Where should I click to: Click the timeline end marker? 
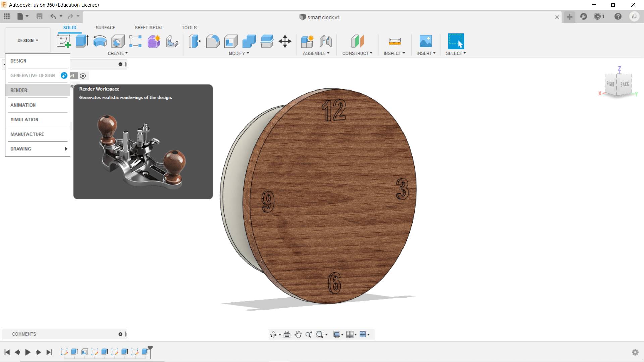point(150,349)
